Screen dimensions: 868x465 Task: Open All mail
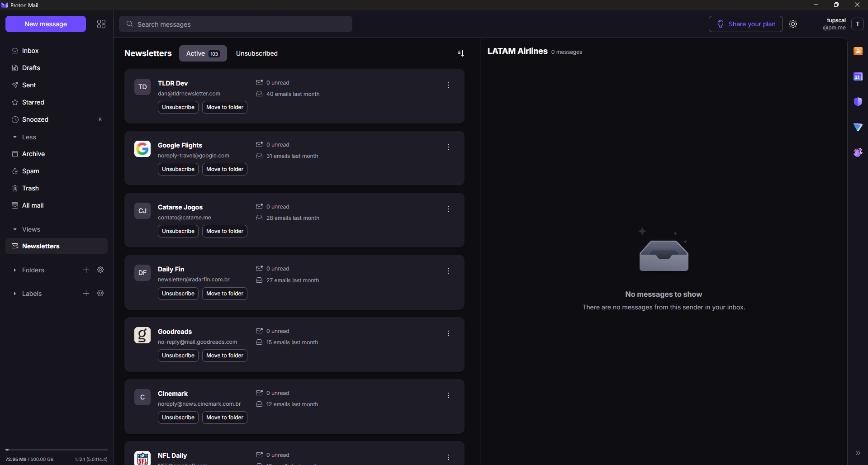pyautogui.click(x=57, y=205)
